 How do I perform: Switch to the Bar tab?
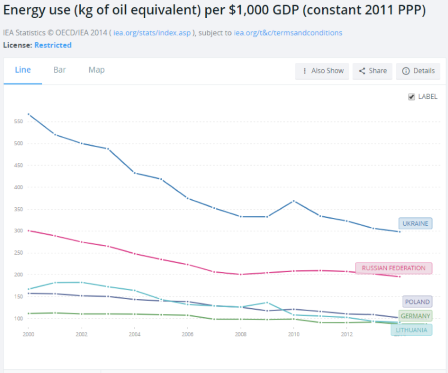coord(60,70)
